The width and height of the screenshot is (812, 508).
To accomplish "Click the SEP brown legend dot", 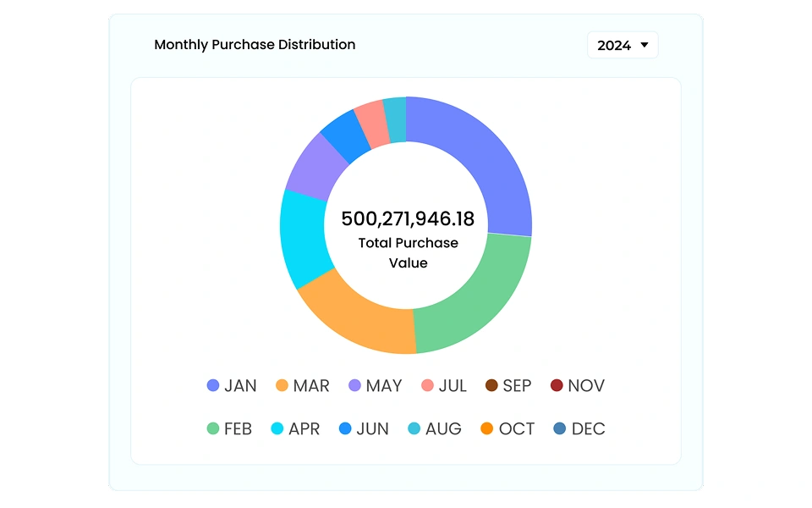I will [x=491, y=386].
